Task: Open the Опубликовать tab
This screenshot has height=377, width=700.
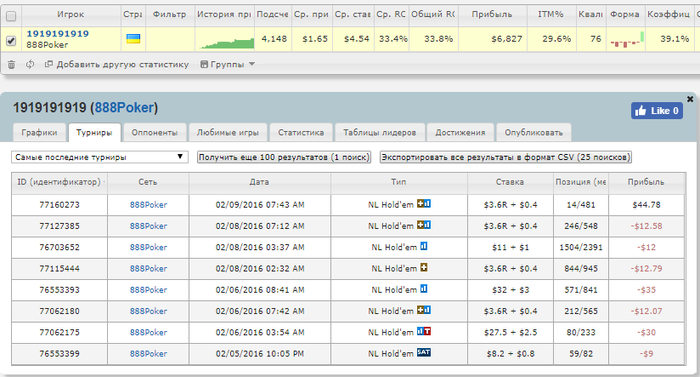Action: [x=533, y=133]
